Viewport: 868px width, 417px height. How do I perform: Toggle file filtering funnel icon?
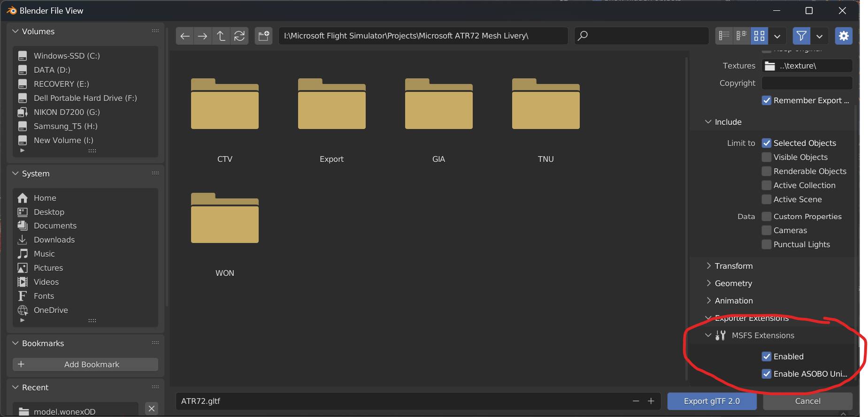tap(801, 36)
